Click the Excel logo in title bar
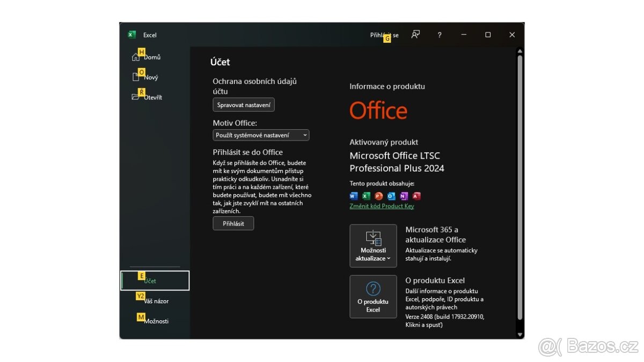Screen dimensions: 644x362 pyautogui.click(x=131, y=35)
